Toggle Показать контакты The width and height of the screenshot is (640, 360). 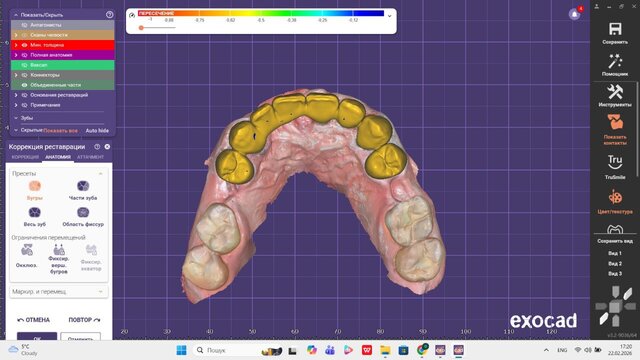pos(615,122)
